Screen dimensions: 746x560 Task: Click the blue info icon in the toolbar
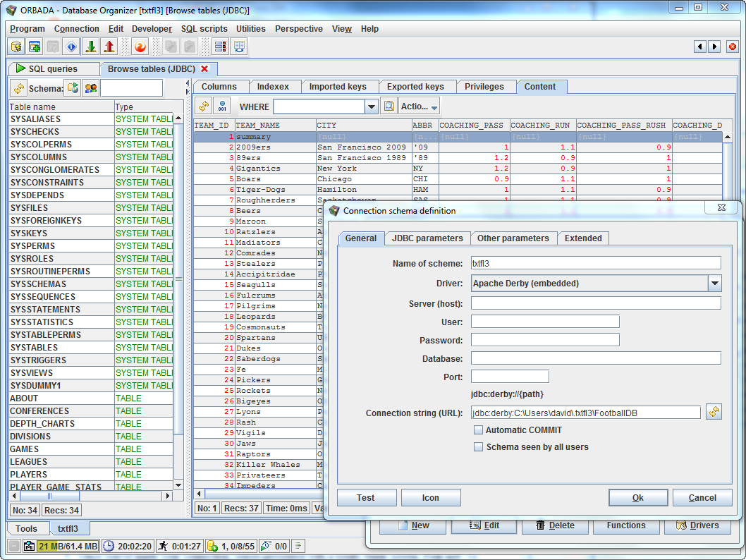tap(71, 47)
